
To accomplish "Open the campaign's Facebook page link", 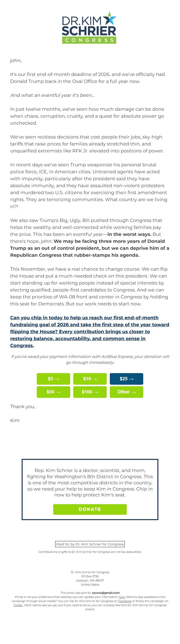I will coord(124,601).
